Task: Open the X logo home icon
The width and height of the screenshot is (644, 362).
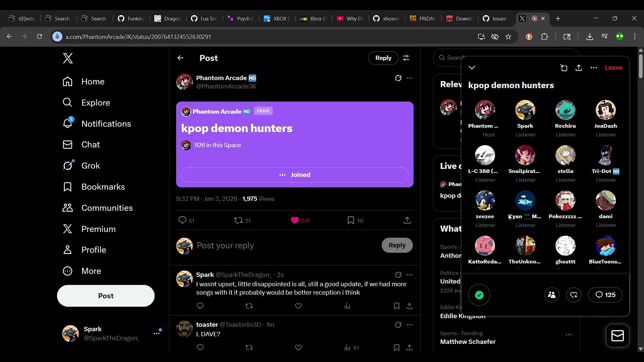Action: [x=68, y=58]
